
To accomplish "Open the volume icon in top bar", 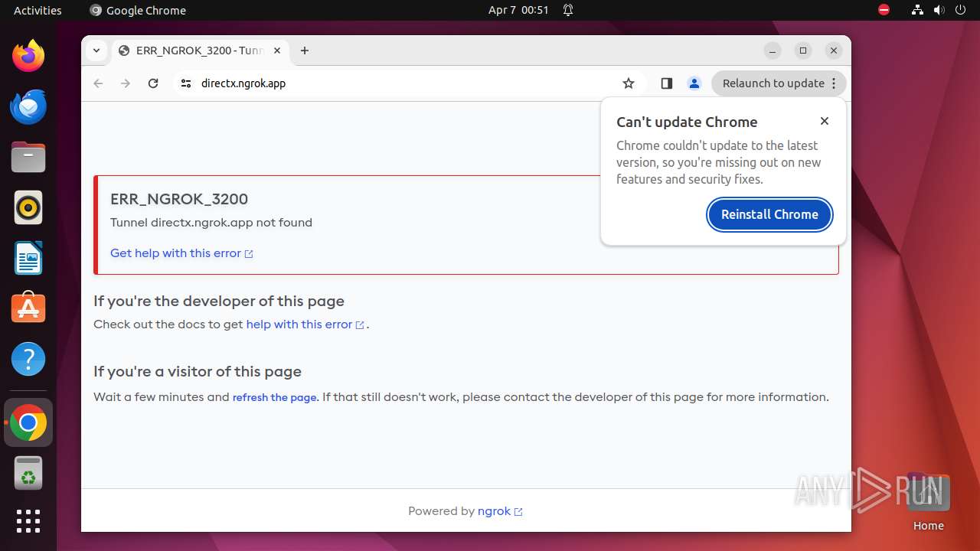I will coord(939,10).
